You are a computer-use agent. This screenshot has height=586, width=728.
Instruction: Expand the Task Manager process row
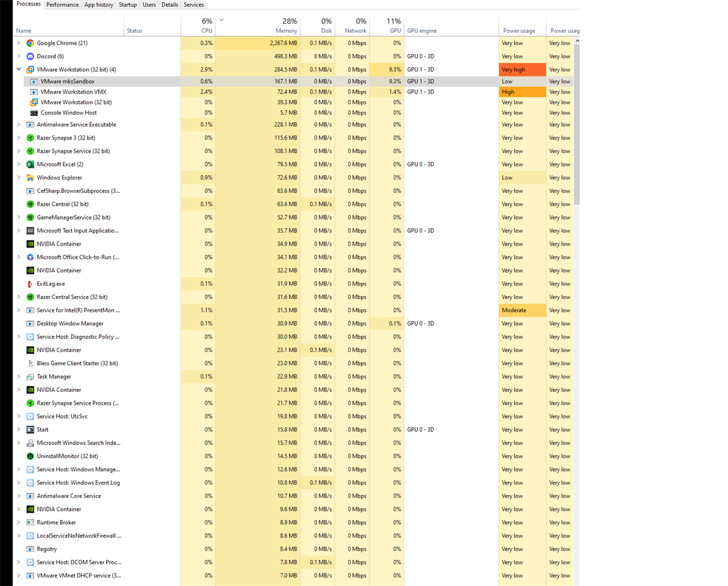[x=19, y=377]
